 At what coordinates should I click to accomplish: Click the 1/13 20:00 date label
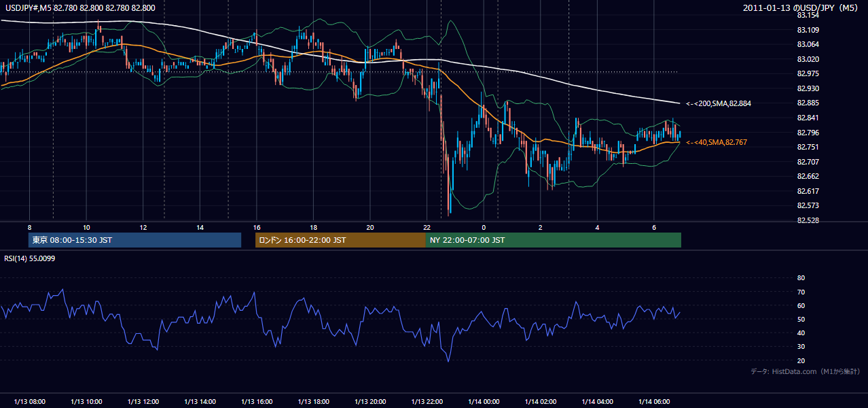(x=370, y=402)
